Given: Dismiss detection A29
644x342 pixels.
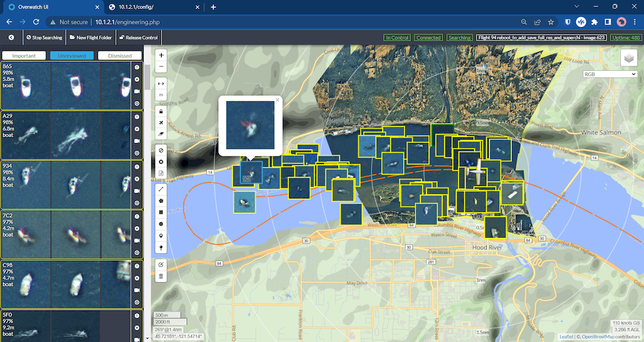Looking at the screenshot, I should 137,129.
